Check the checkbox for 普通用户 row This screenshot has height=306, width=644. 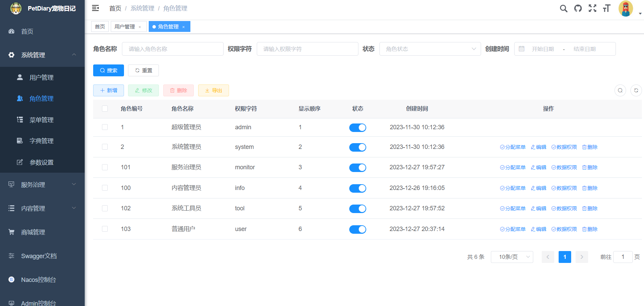pos(105,229)
